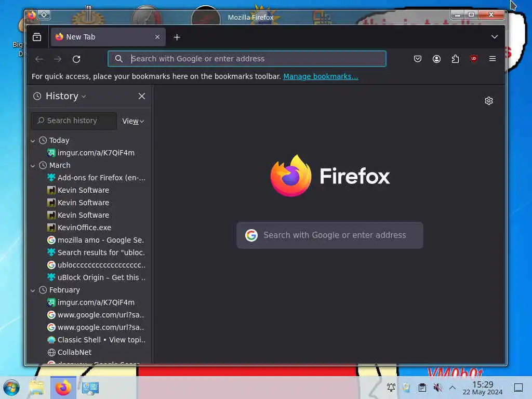532x399 pixels.
Task: Select the Today group label
Action: click(59, 140)
